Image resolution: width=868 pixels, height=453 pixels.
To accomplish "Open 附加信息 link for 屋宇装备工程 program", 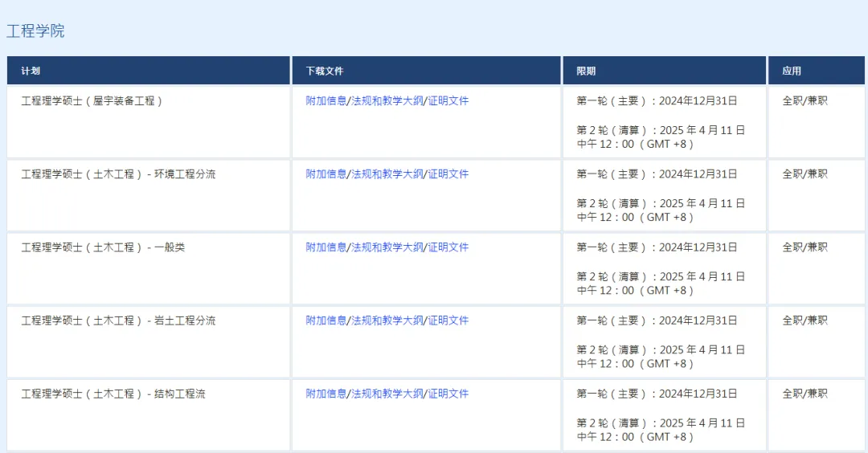I will tap(326, 101).
